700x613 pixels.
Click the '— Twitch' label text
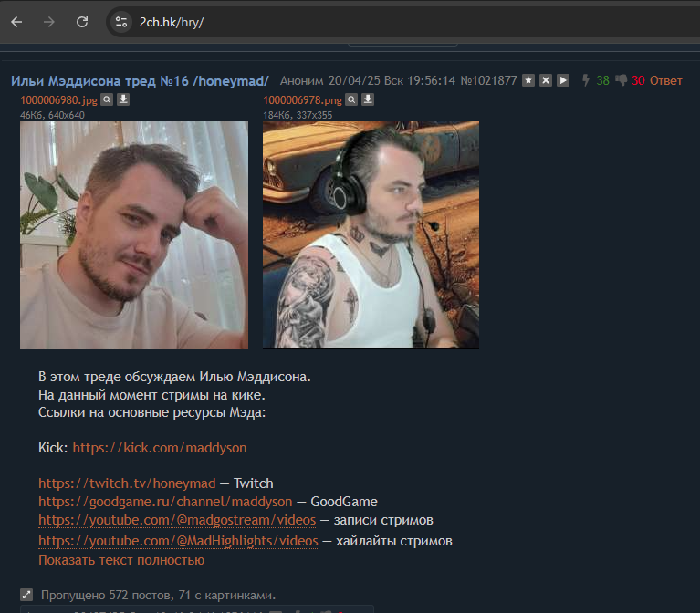point(247,483)
